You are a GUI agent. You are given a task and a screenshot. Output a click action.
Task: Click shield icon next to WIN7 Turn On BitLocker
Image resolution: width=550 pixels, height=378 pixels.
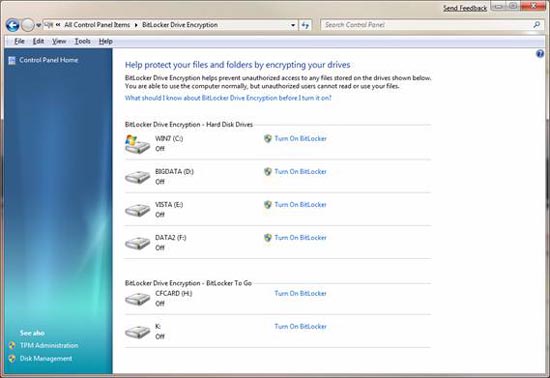tap(268, 139)
